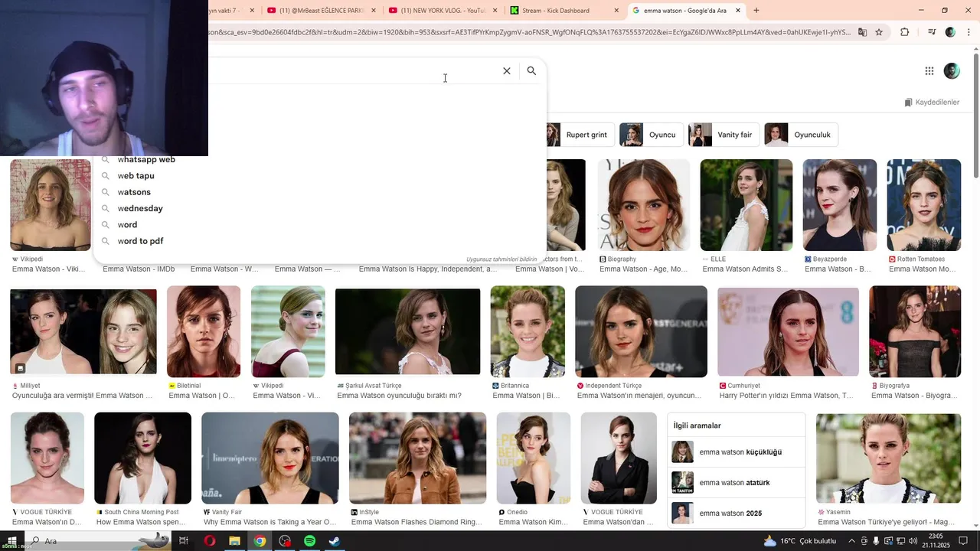Click the translate page icon in address bar
This screenshot has height=551, width=980.
tap(862, 32)
